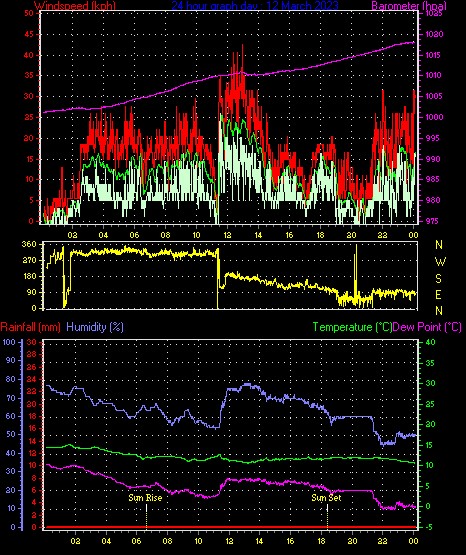Click the "Temperature (°C)" legend label
This screenshot has height=555, width=466.
[352, 327]
